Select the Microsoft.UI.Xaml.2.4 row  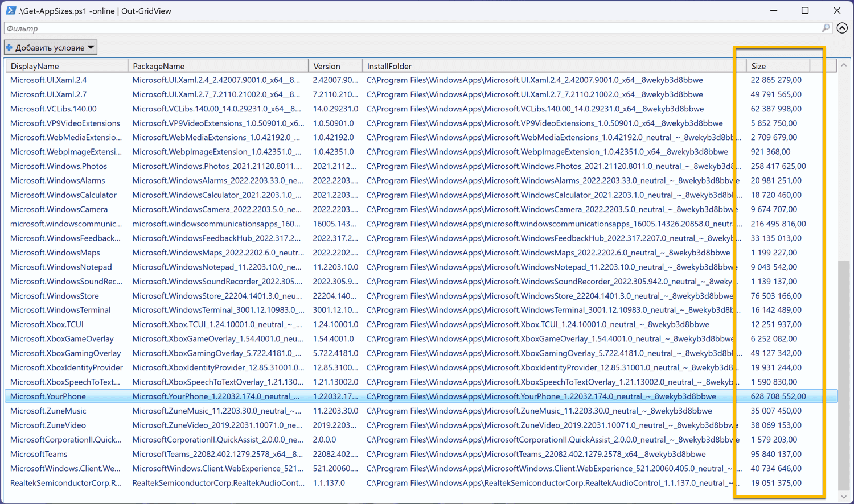click(421, 80)
